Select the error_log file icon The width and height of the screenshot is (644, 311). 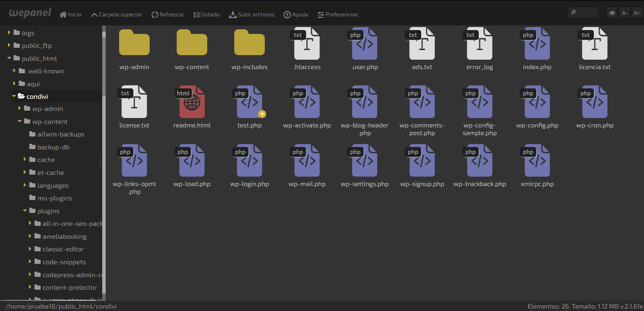point(479,44)
